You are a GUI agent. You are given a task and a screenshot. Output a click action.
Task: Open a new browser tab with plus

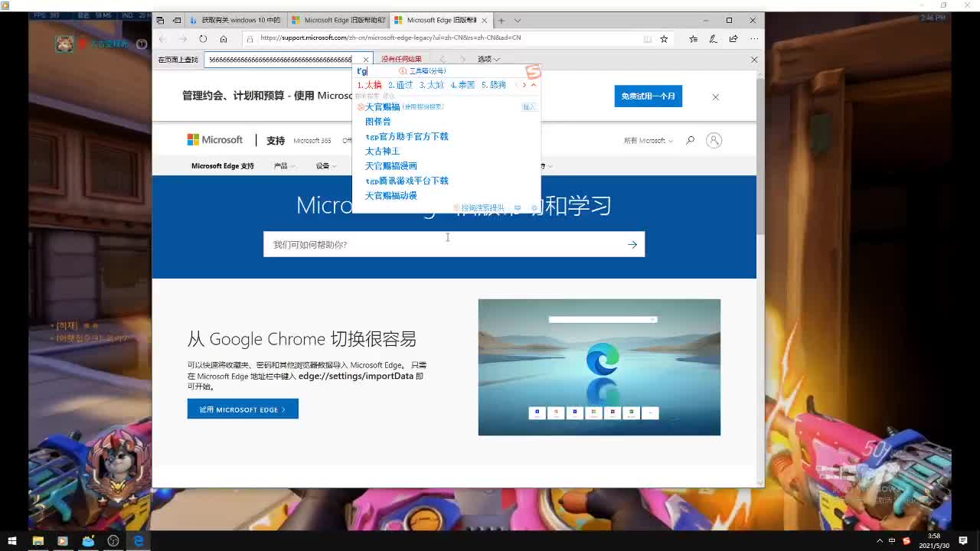(501, 21)
